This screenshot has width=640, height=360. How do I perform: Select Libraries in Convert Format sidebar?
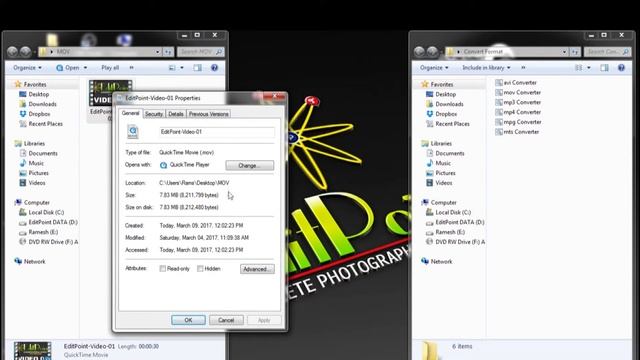pyautogui.click(x=437, y=144)
